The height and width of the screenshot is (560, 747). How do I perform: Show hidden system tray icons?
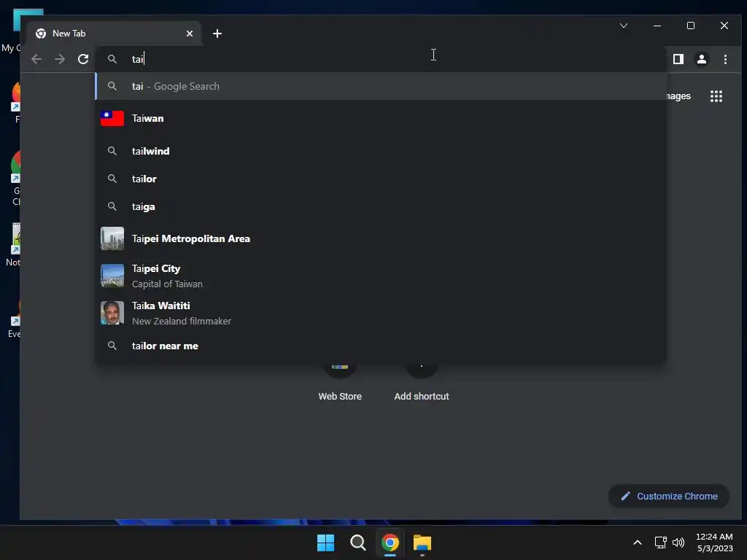(638, 542)
